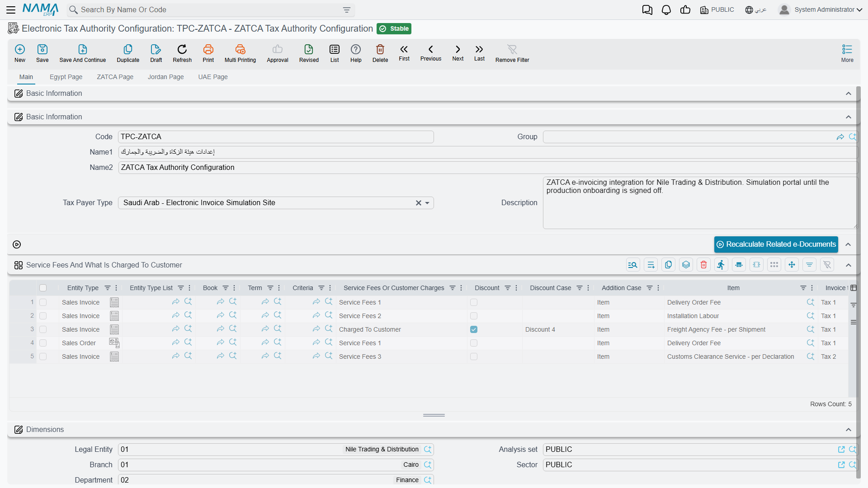This screenshot has width=868, height=488.
Task: Jump to Last record
Action: 479,52
